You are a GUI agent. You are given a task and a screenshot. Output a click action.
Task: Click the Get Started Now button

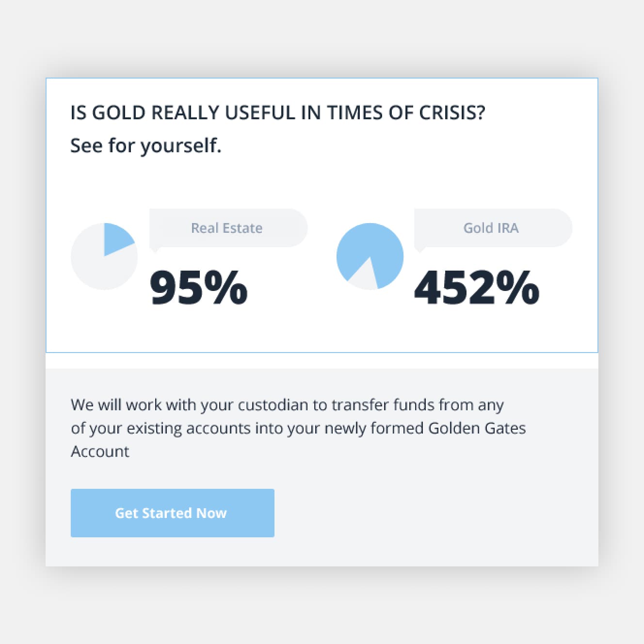click(x=173, y=513)
